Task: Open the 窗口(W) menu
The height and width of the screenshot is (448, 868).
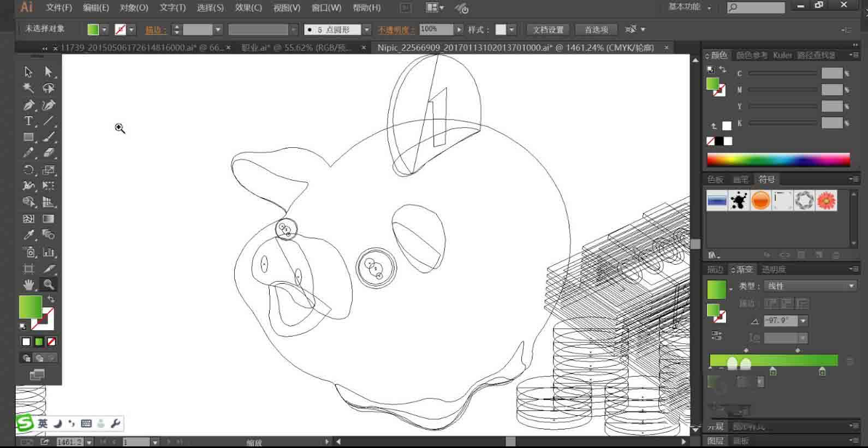Action: [326, 8]
